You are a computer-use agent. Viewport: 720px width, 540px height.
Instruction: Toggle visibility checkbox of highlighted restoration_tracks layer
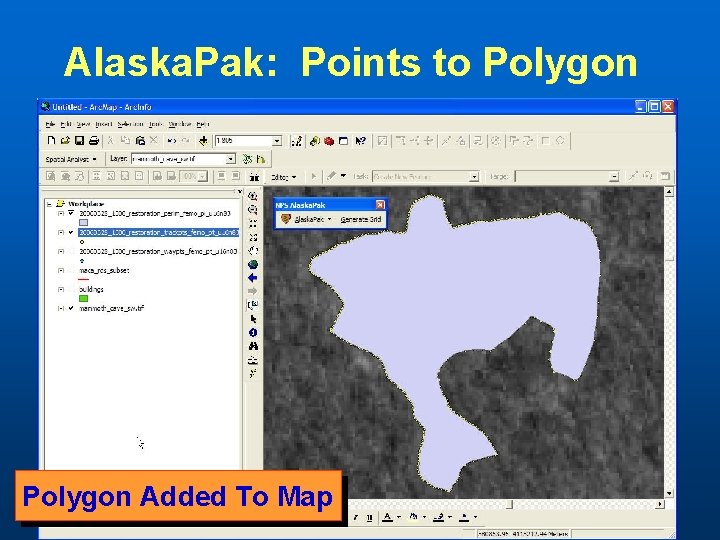pyautogui.click(x=71, y=232)
